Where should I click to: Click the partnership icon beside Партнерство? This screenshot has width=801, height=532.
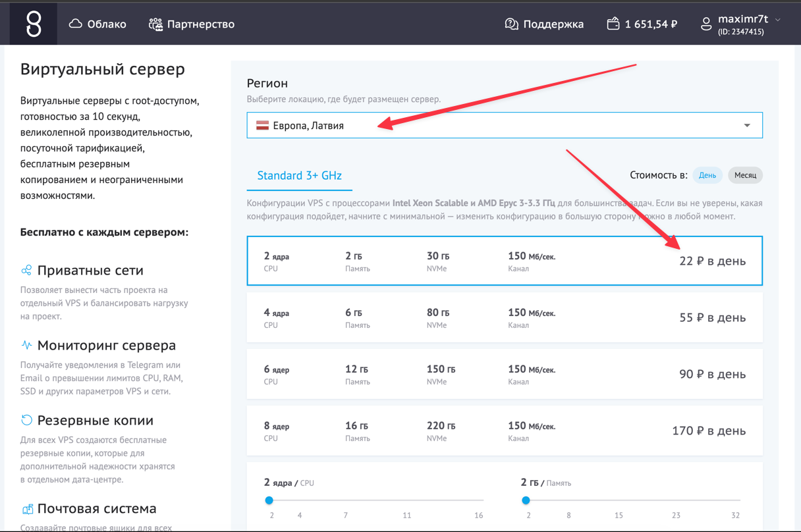pos(155,24)
